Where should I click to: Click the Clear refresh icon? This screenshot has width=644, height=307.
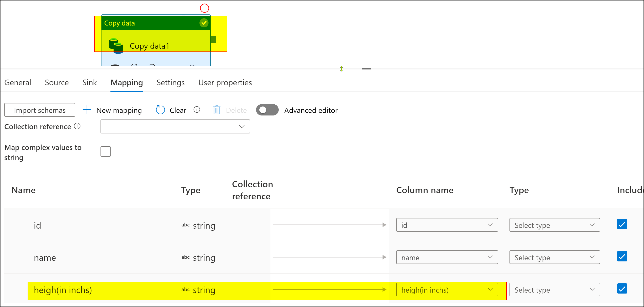[160, 110]
